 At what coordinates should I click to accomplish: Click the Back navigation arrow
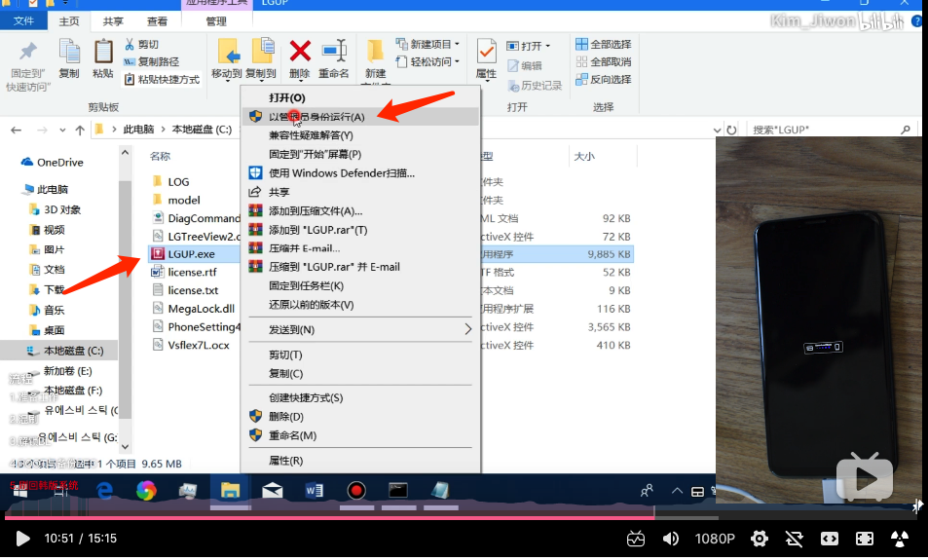click(x=16, y=130)
